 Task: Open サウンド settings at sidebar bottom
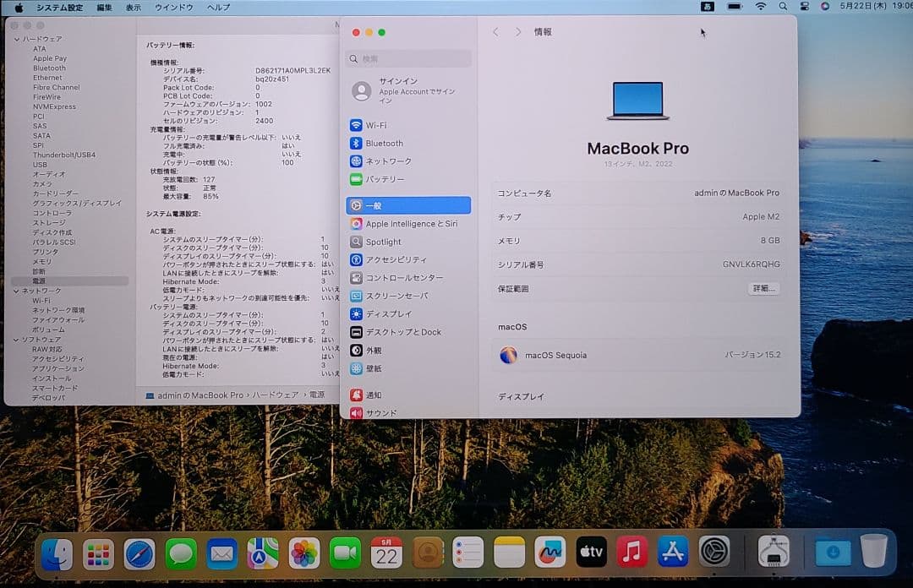pyautogui.click(x=378, y=412)
